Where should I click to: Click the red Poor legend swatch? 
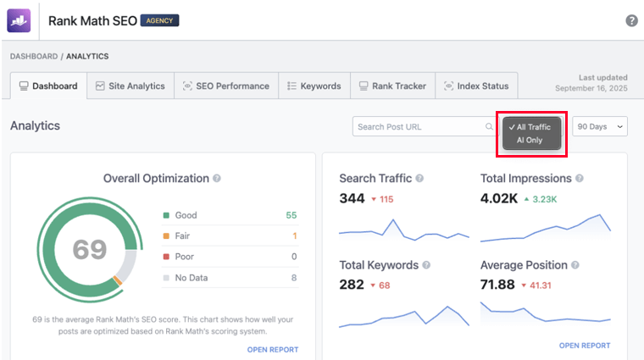point(166,257)
